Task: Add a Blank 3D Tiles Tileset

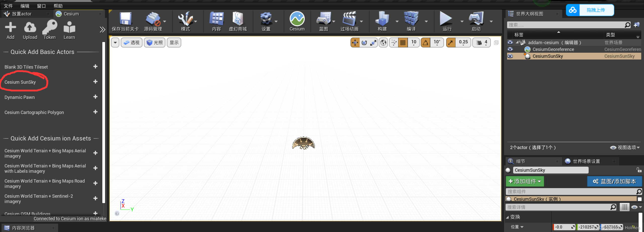Action: tap(95, 67)
